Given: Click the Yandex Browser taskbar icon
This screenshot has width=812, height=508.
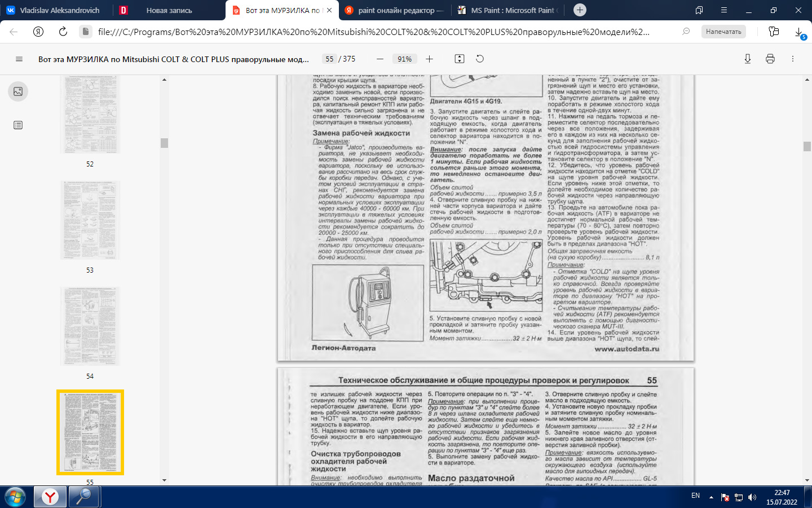Looking at the screenshot, I should pyautogui.click(x=50, y=497).
